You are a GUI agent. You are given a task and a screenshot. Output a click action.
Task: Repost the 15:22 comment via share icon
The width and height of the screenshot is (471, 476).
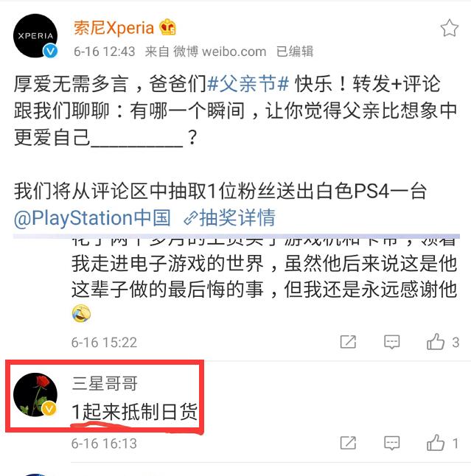(x=348, y=342)
